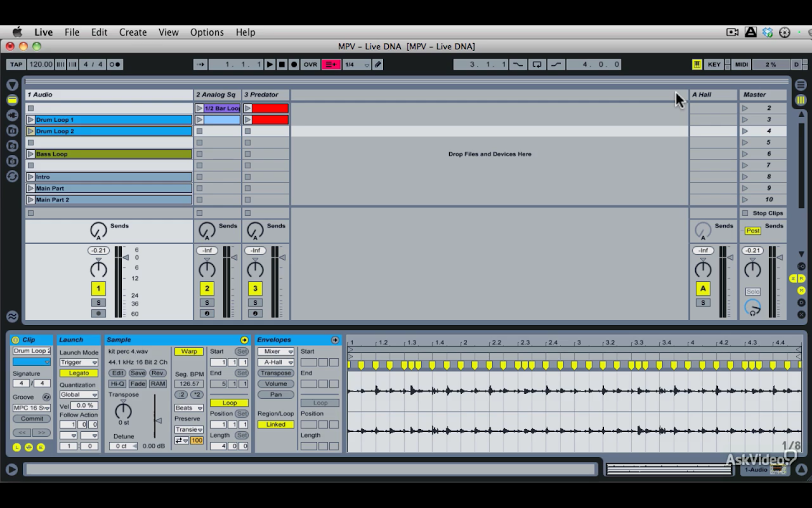Click the global Record button

(294, 64)
